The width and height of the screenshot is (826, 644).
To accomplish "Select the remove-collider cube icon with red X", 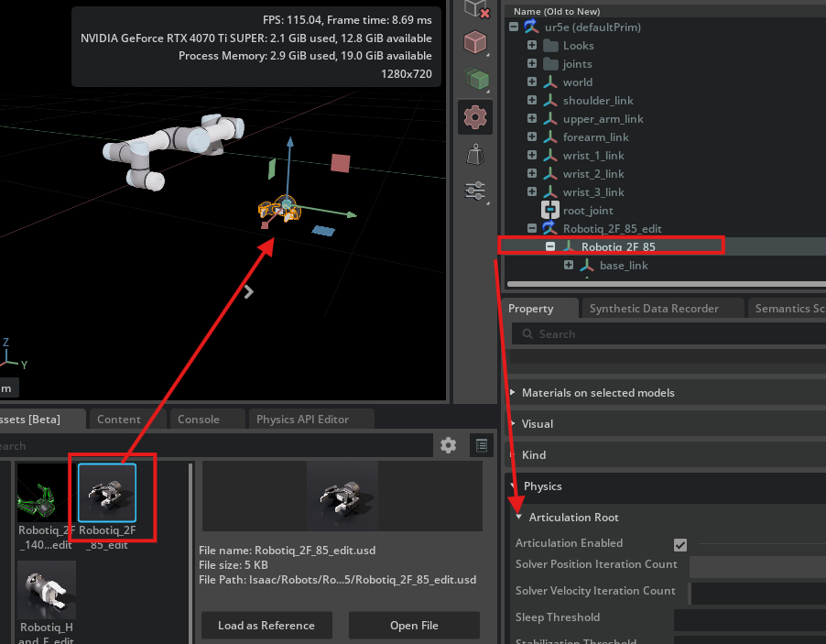I will tap(474, 11).
